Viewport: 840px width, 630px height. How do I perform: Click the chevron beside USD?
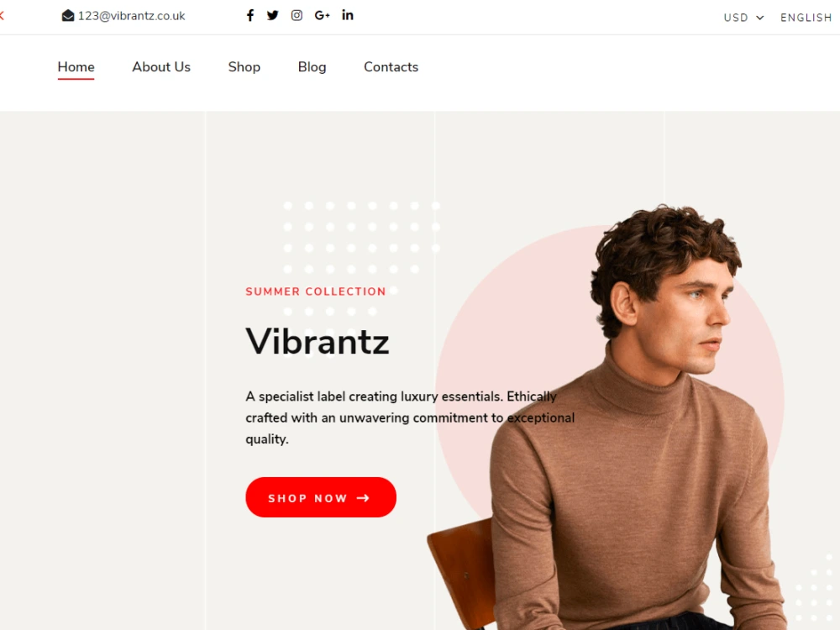759,18
